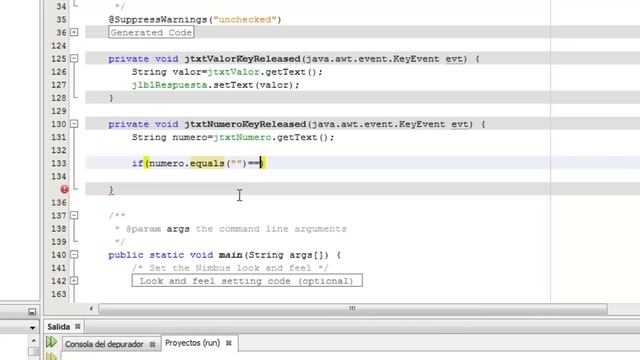The image size is (640, 360).
Task: Click the left arrow of the horizontal scrollbar
Action: click(x=91, y=309)
